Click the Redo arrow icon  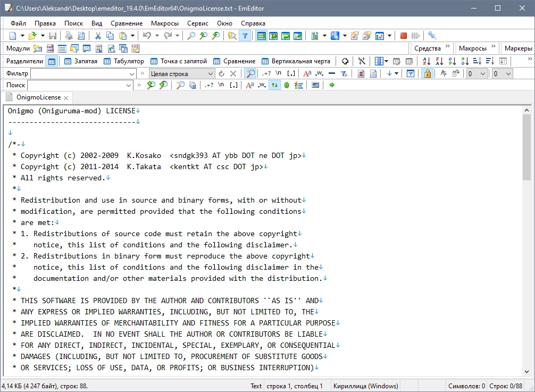point(168,36)
